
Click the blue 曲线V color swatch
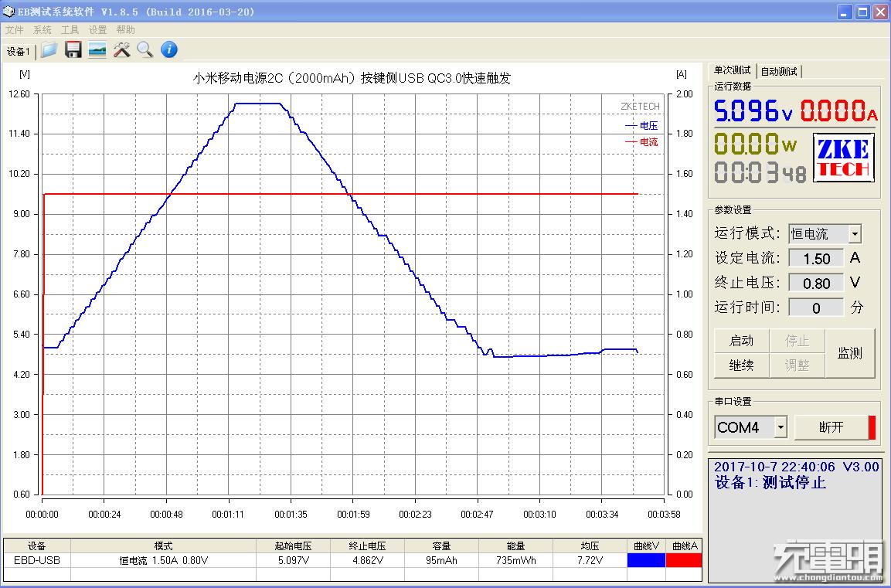tap(646, 560)
